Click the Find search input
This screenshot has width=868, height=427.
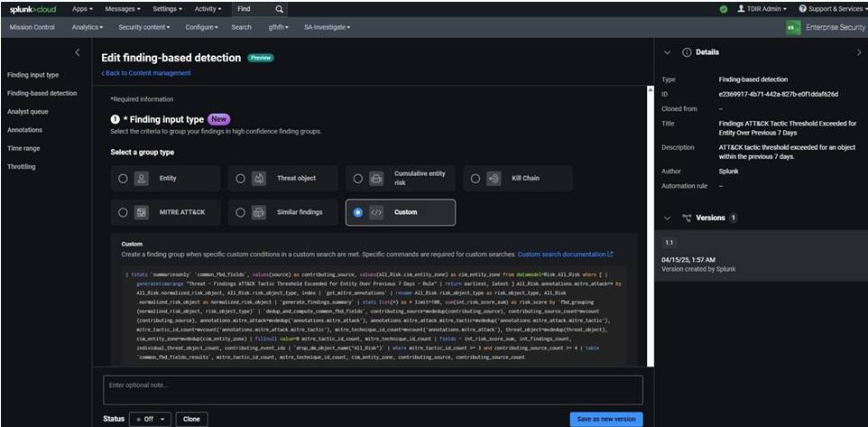click(x=253, y=9)
